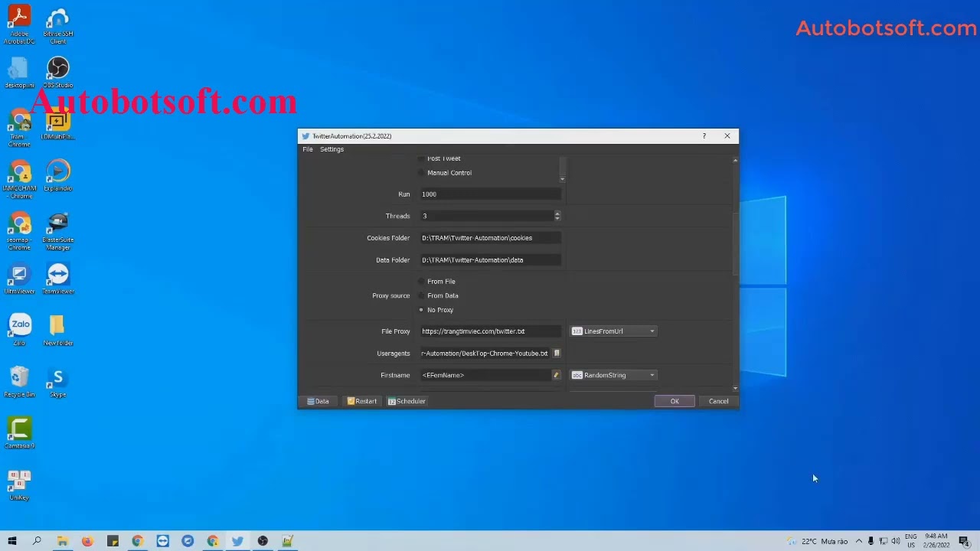The image size is (980, 551).
Task: Select the Post Tweet radio option
Action: 440,158
